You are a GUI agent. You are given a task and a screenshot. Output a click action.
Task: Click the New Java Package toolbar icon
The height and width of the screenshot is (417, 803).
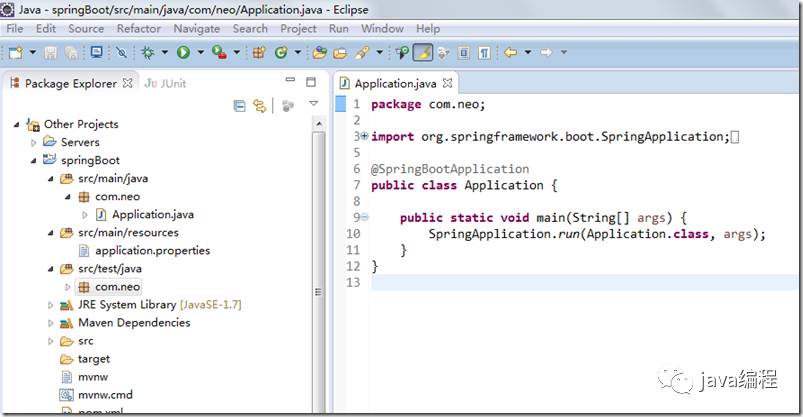(259, 52)
